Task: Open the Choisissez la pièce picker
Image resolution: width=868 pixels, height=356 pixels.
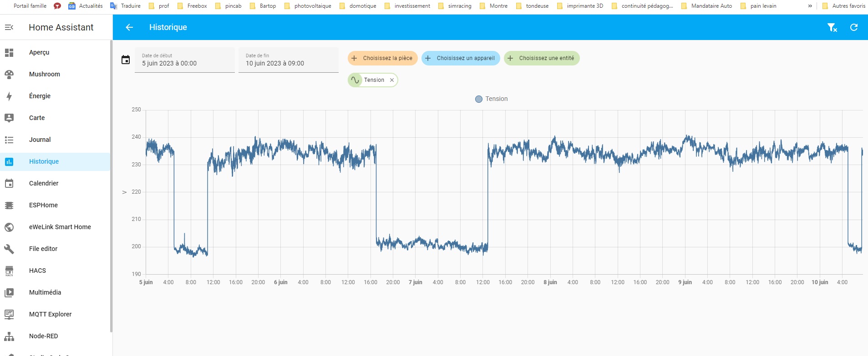Action: tap(382, 58)
